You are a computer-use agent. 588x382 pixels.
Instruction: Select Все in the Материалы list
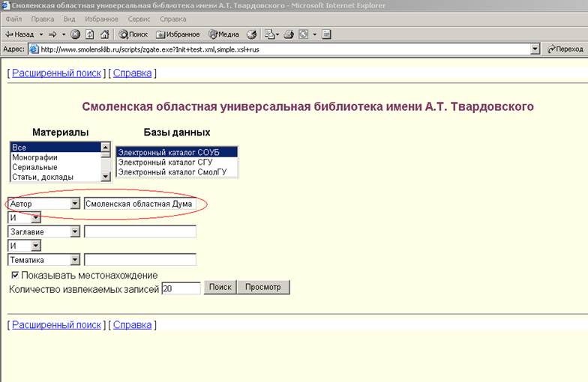click(55, 147)
